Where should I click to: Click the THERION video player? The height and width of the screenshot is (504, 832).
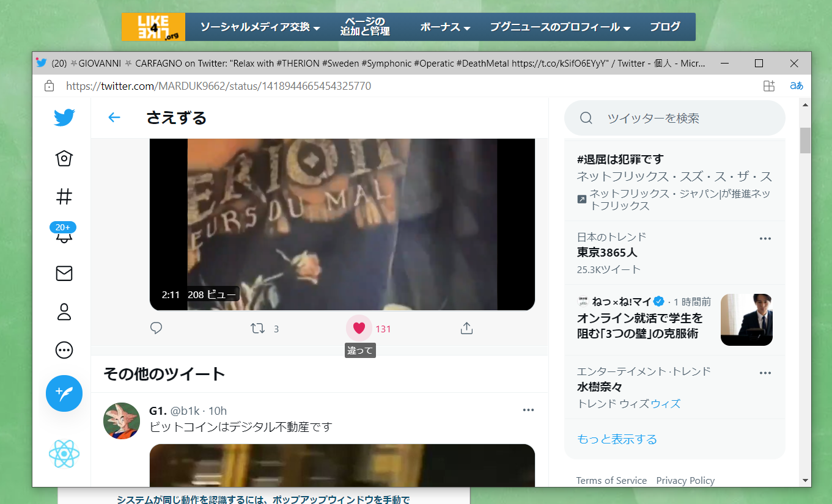tap(342, 224)
